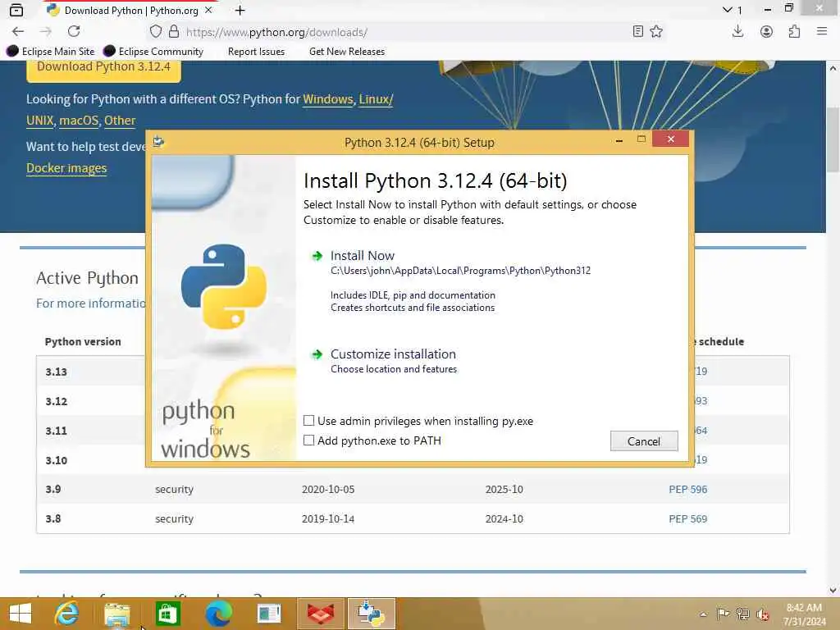Open the Windows Start button

pyautogui.click(x=21, y=614)
